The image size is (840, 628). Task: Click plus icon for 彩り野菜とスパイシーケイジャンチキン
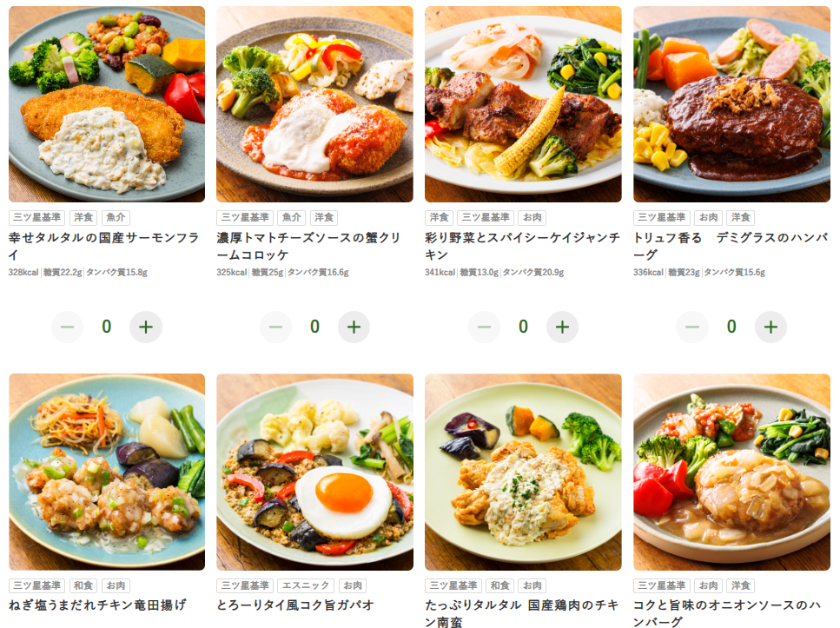coord(562,327)
